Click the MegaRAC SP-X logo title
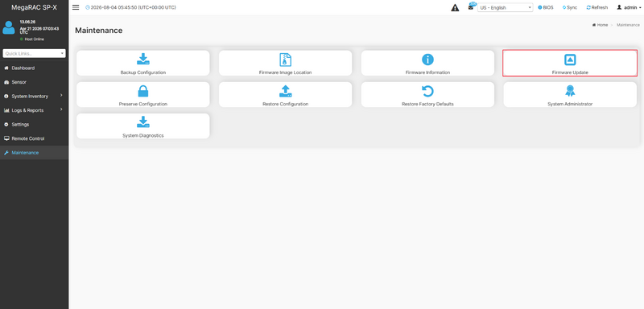This screenshot has width=644, height=309. [x=34, y=7]
